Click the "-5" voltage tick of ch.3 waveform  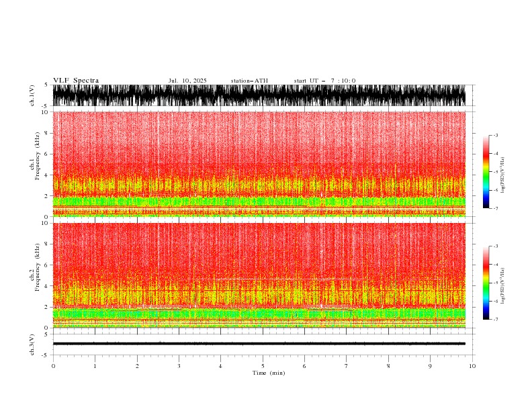(46, 355)
